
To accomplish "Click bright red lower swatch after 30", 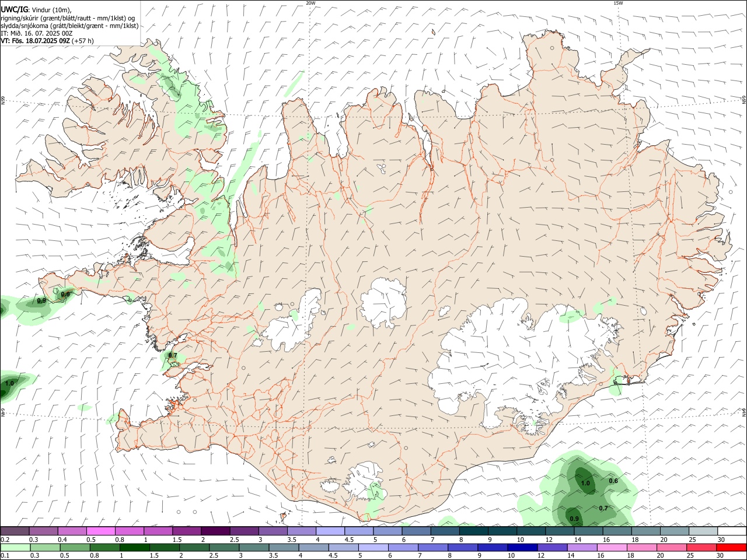I will click(x=733, y=547).
